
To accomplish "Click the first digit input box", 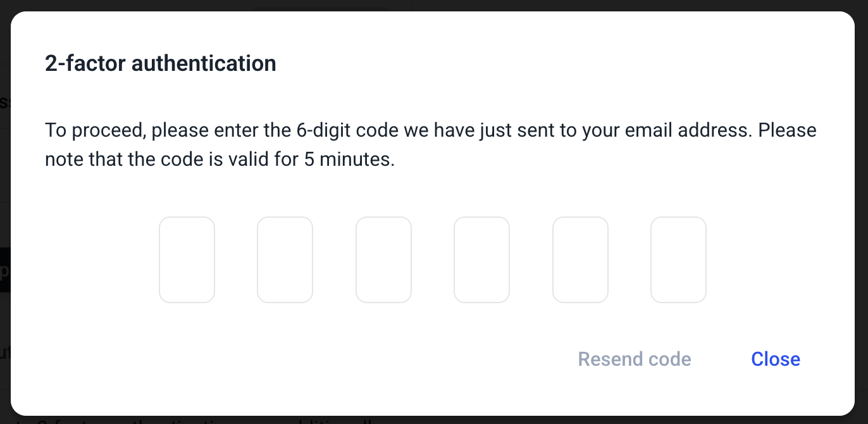I will pos(187,259).
